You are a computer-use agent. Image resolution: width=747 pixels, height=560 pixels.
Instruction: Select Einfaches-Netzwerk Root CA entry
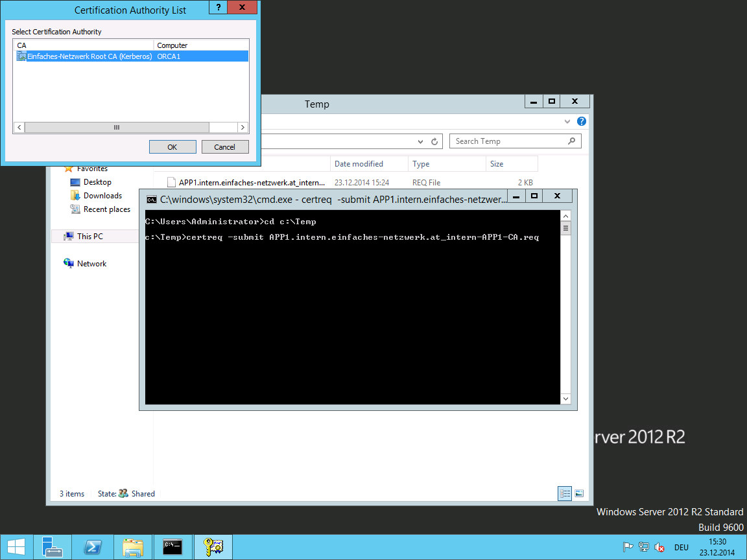pyautogui.click(x=89, y=56)
